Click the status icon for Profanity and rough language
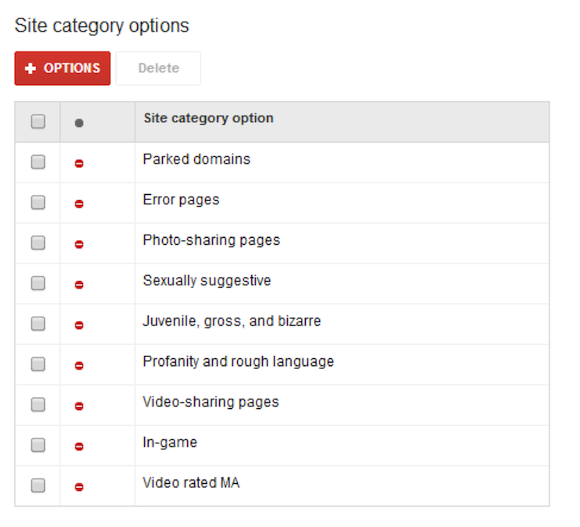 [79, 366]
